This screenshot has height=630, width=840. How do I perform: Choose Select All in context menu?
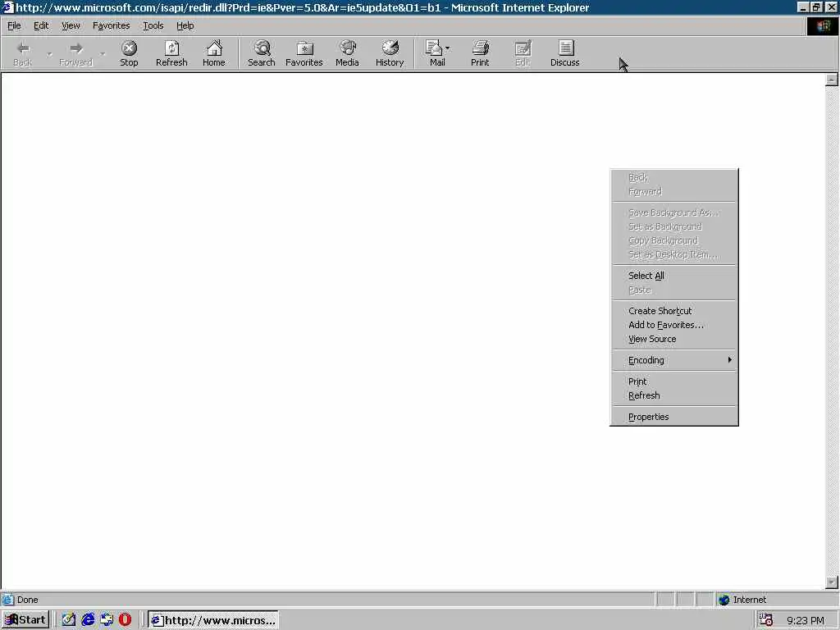point(674,276)
